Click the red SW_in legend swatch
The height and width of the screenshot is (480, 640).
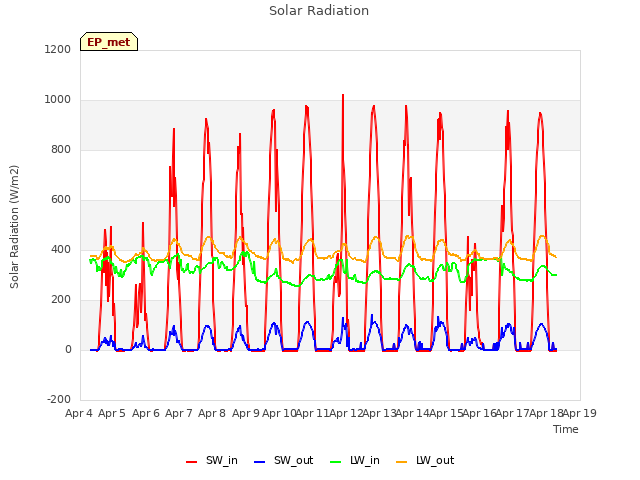(191, 462)
